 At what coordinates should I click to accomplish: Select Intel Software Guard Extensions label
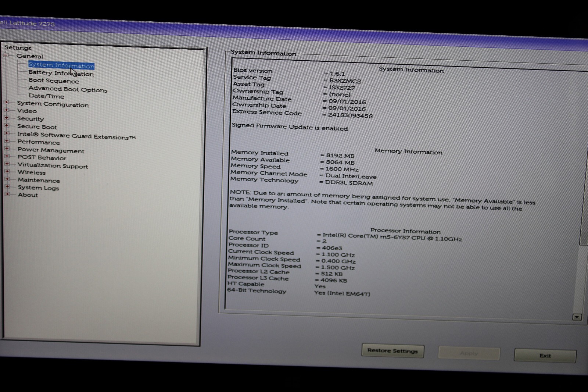76,136
